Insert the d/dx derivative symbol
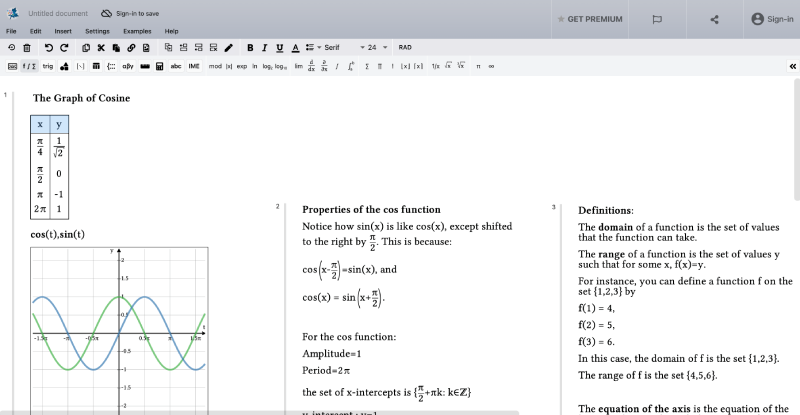800x415 pixels. click(x=311, y=66)
